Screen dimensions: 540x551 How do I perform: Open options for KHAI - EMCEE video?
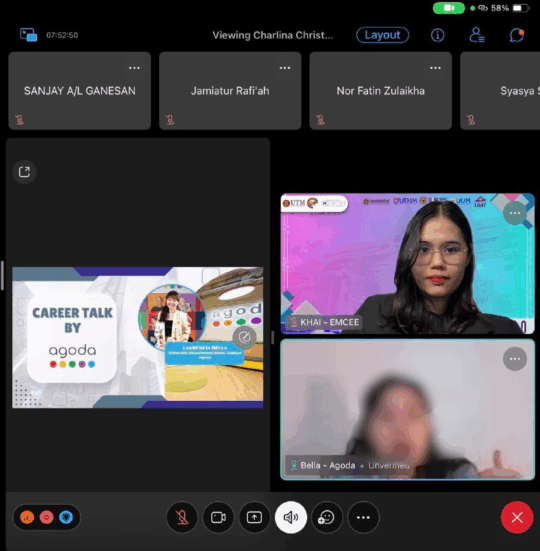coord(515,213)
